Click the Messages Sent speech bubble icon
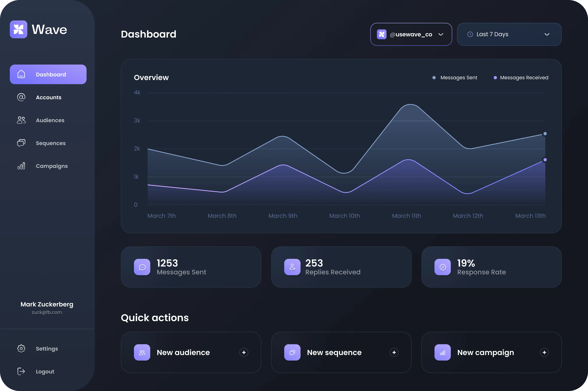 (142, 267)
